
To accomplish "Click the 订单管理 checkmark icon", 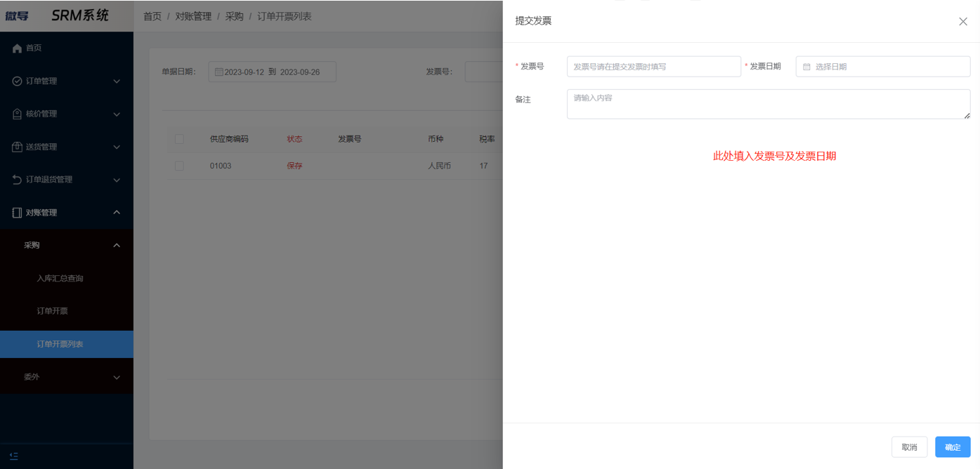I will (x=15, y=81).
